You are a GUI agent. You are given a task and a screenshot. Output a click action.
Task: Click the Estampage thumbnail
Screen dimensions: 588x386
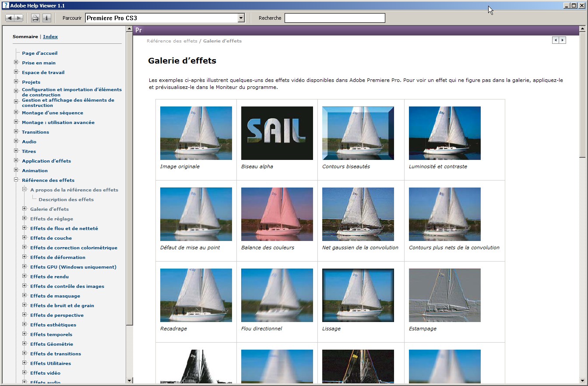point(445,295)
